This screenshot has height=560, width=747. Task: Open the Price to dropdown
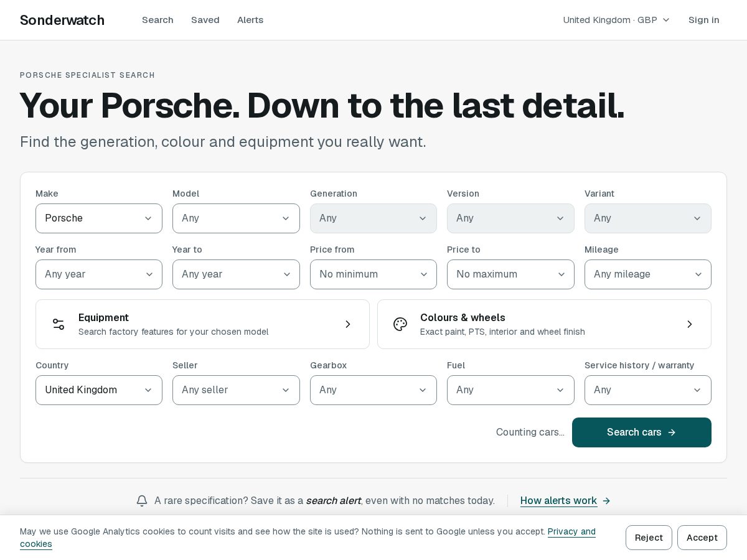(510, 274)
